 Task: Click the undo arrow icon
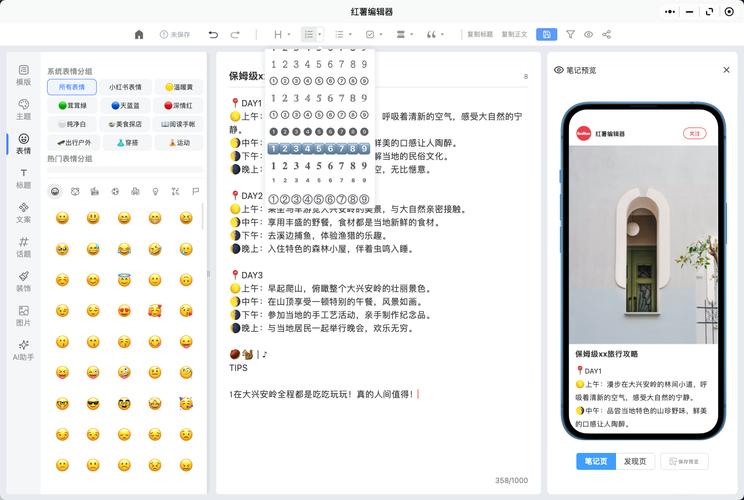pyautogui.click(x=213, y=34)
